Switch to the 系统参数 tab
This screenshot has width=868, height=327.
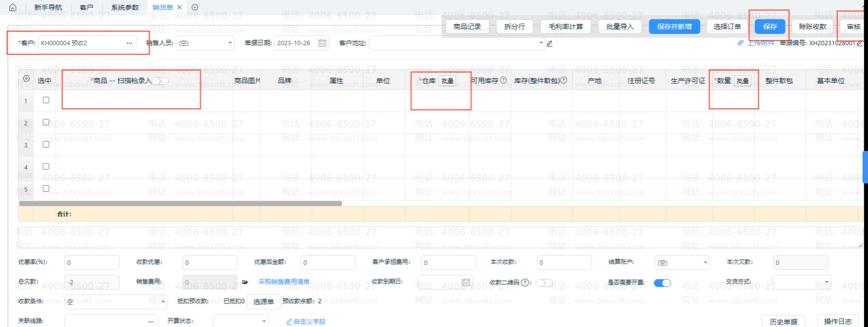pos(125,7)
